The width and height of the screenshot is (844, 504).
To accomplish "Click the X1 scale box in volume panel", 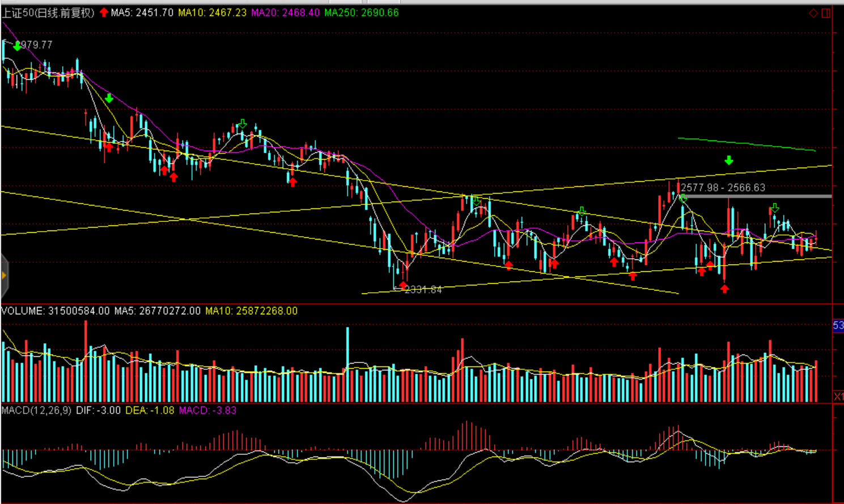I will pyautogui.click(x=838, y=396).
